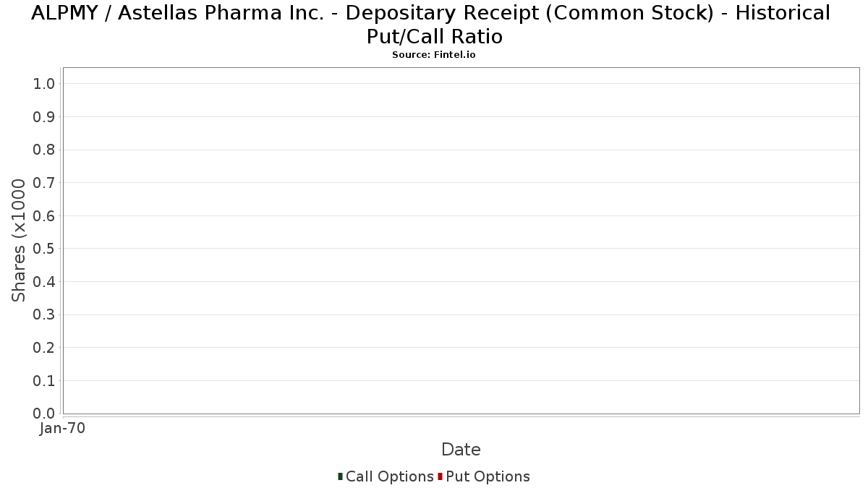Screen dimensions: 868x488
Task: Click the 0.3 y-axis tick label
Action: pos(44,315)
